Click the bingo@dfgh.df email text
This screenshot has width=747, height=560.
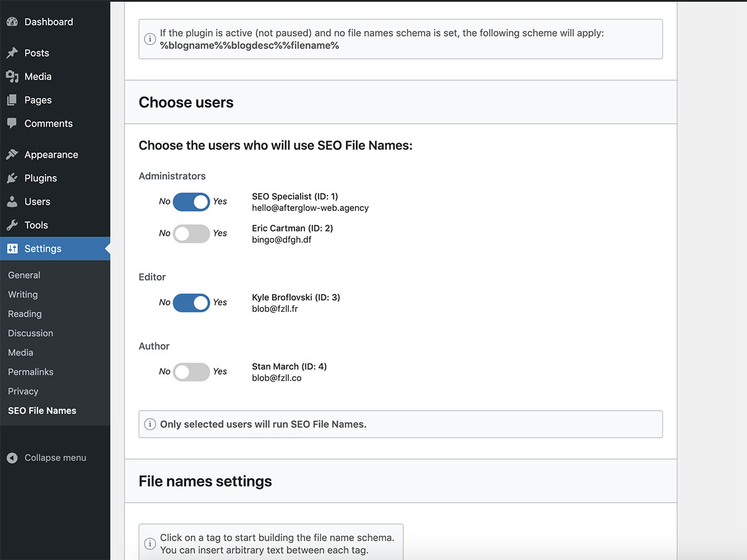coord(282,240)
